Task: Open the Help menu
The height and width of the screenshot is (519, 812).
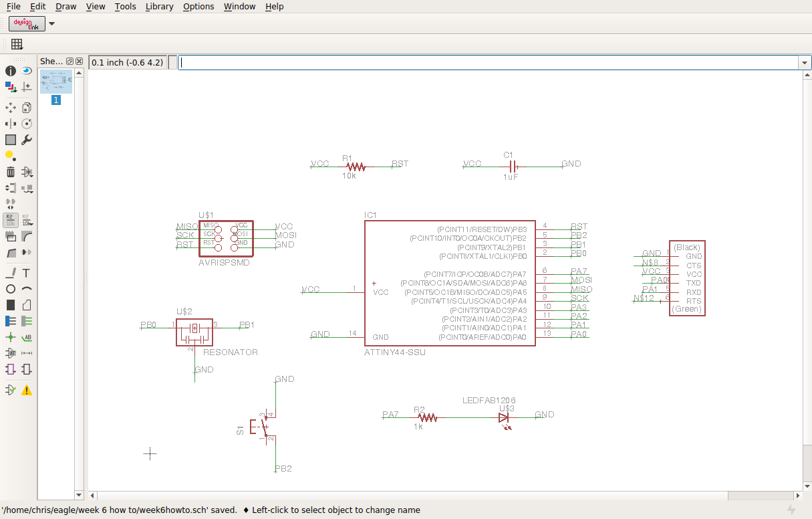Action: [x=274, y=6]
